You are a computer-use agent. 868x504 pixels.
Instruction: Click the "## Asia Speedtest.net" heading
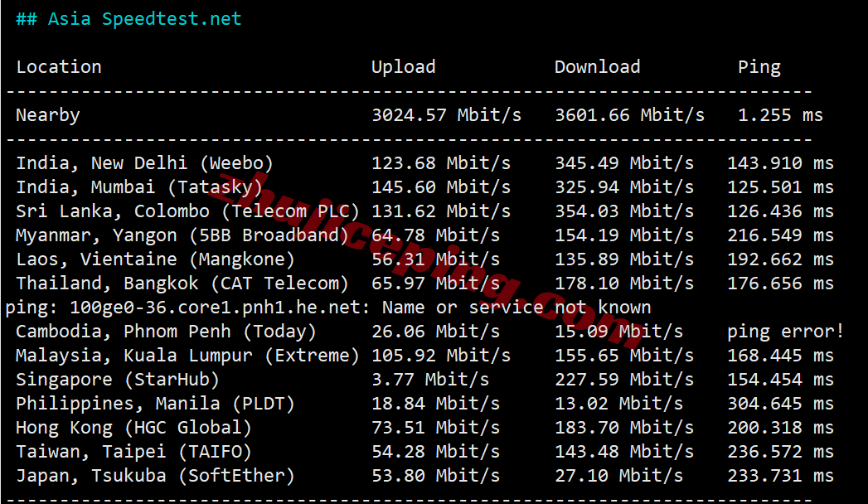pyautogui.click(x=129, y=19)
